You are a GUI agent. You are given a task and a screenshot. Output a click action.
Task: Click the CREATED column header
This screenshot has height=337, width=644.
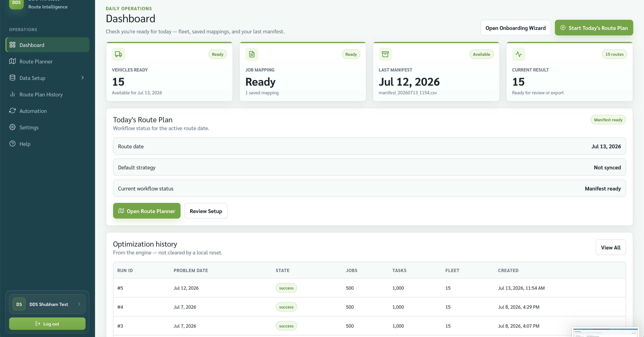508,270
